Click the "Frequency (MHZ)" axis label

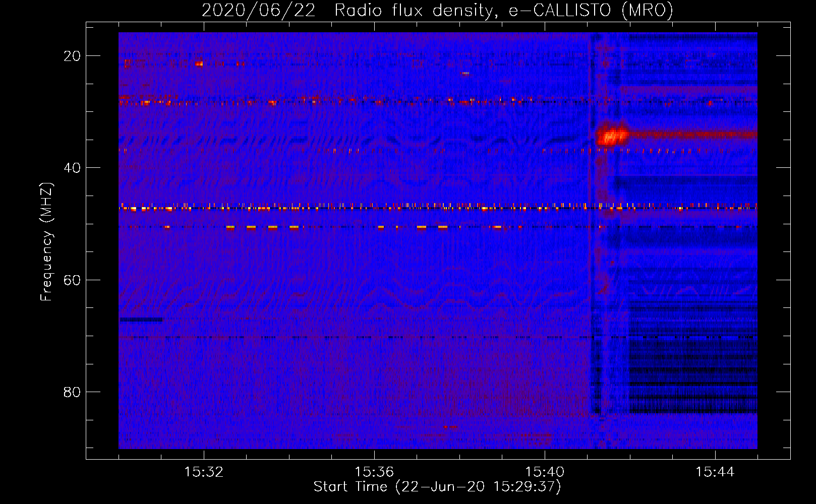tap(46, 242)
